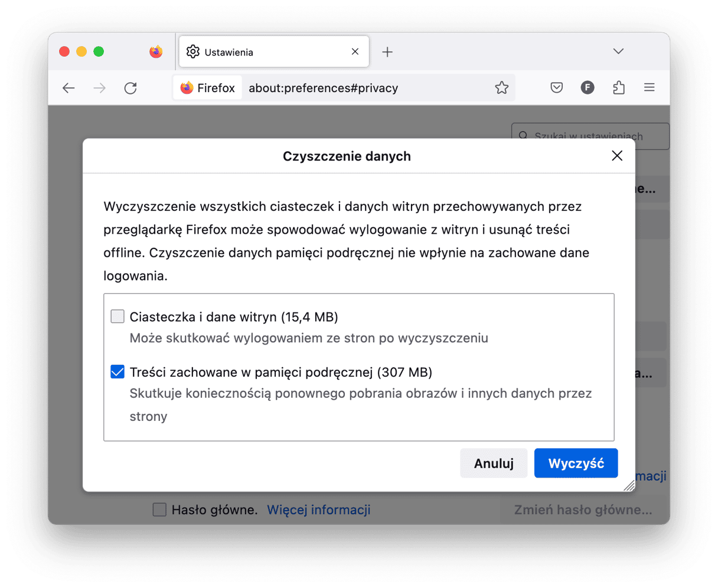718x588 pixels.
Task: Bookmark this page with the star icon
Action: pyautogui.click(x=501, y=88)
